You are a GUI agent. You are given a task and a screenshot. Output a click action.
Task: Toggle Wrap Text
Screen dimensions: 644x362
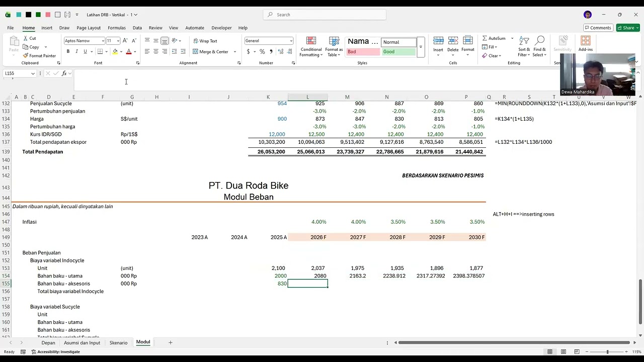click(x=205, y=41)
